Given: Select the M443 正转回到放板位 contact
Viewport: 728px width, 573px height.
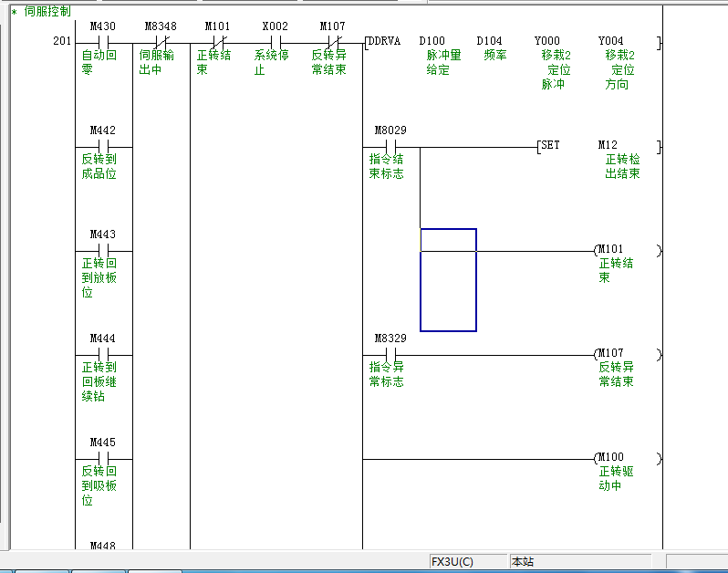Looking at the screenshot, I should point(103,250).
